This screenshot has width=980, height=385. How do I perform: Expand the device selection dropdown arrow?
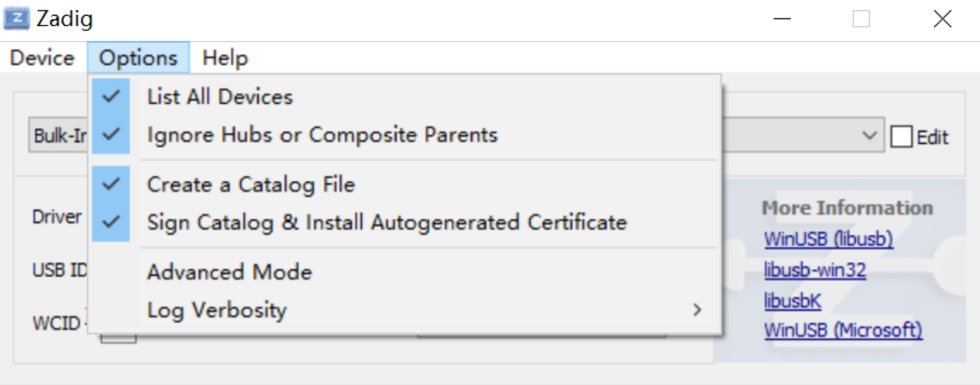pyautogui.click(x=869, y=136)
